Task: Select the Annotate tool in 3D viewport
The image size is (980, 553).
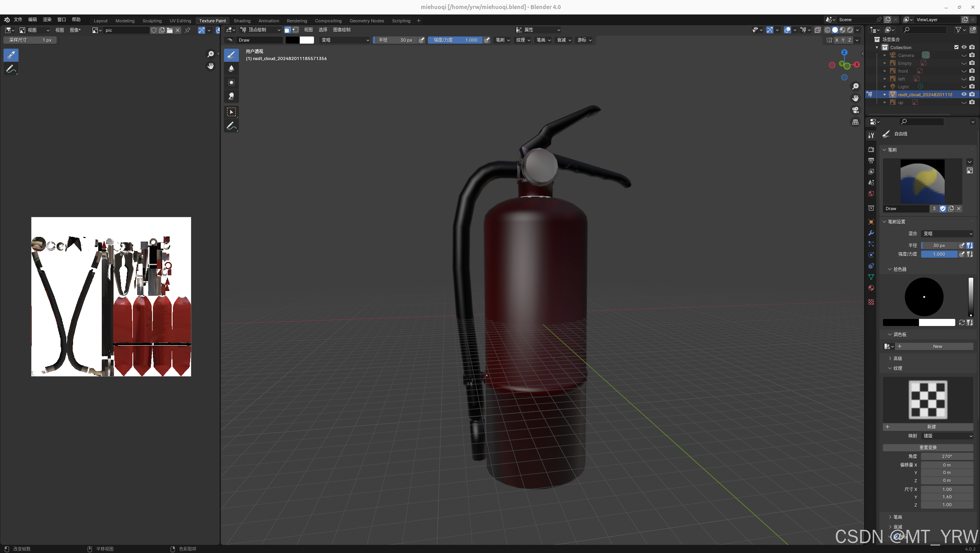Action: point(231,126)
